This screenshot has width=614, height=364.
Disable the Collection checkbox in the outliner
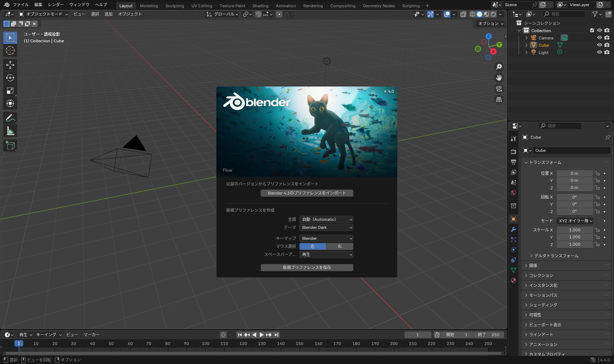click(592, 30)
